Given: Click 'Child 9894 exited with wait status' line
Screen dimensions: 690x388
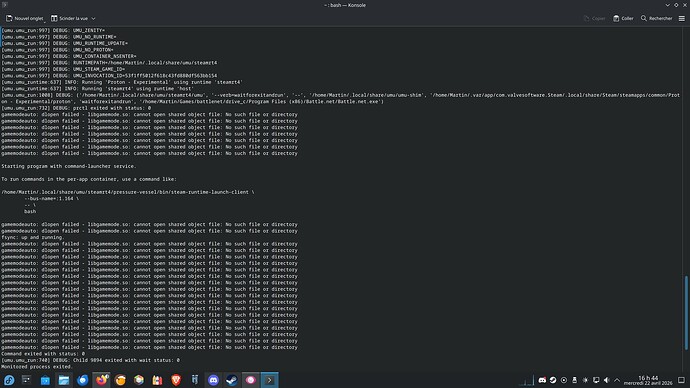Looking at the screenshot, I should click(x=90, y=360).
